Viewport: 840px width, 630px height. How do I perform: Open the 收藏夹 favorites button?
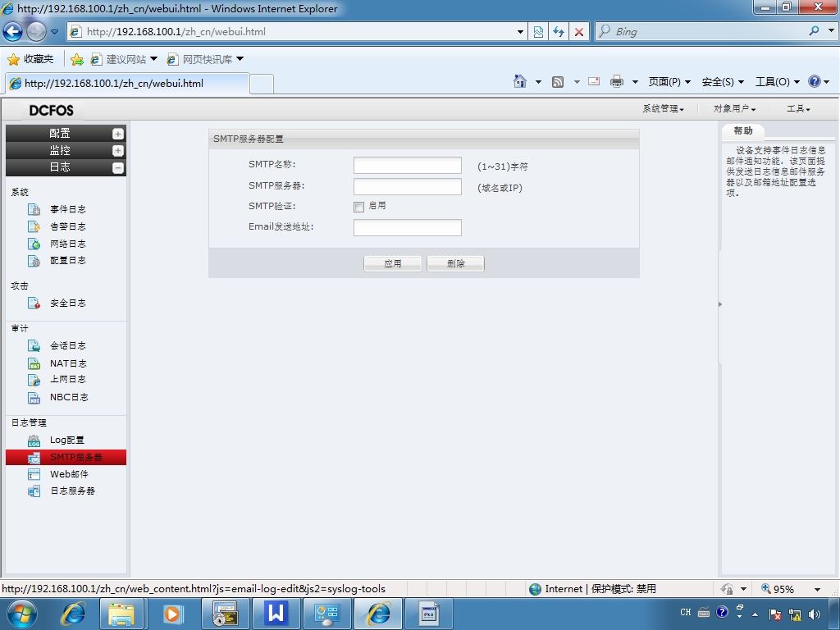point(30,59)
